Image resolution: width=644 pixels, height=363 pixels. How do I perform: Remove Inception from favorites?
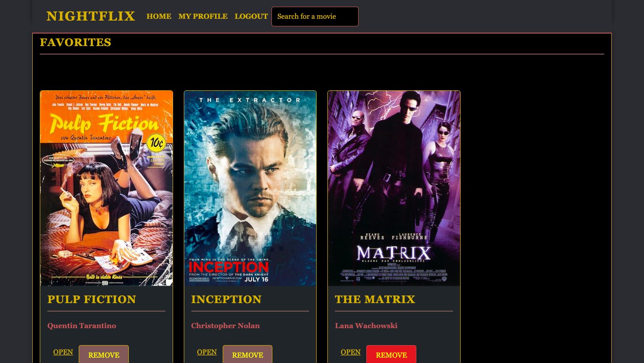(247, 355)
